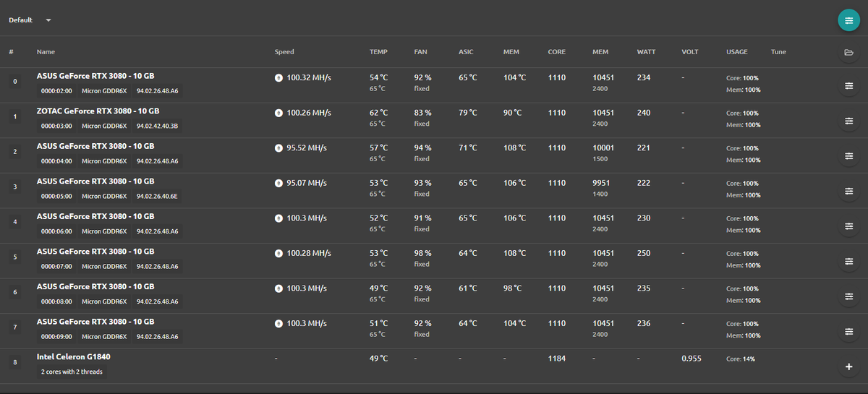Open tuning sliders for GPU 5 row

[x=848, y=262]
